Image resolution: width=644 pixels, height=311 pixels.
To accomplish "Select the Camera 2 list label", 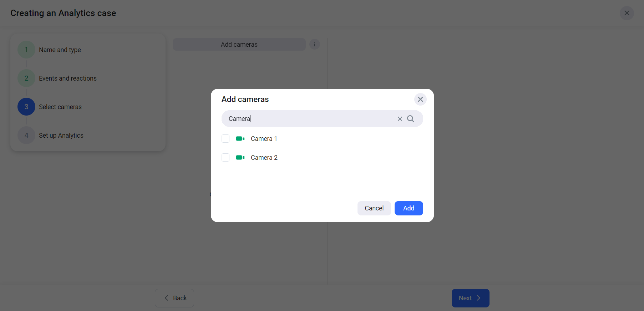I will click(x=264, y=158).
